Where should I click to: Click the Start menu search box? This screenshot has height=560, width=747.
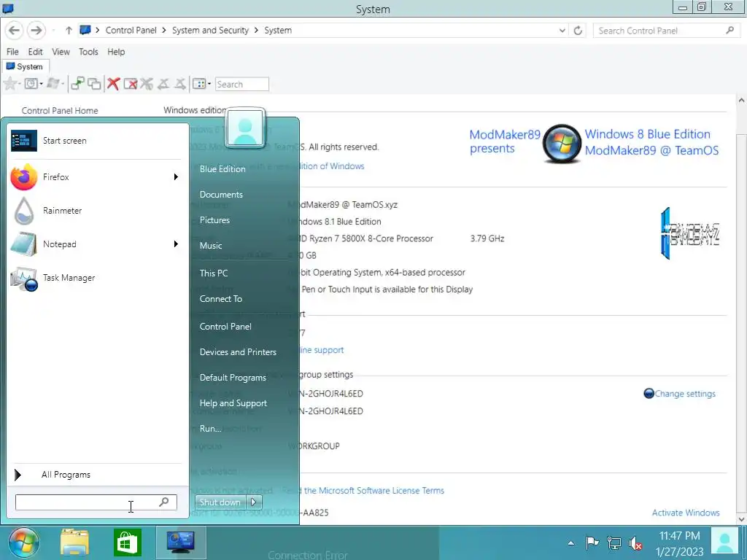pos(96,502)
